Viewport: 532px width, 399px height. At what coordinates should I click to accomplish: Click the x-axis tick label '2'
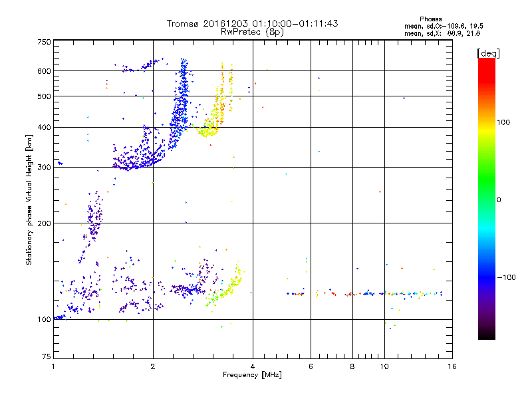[x=153, y=366]
